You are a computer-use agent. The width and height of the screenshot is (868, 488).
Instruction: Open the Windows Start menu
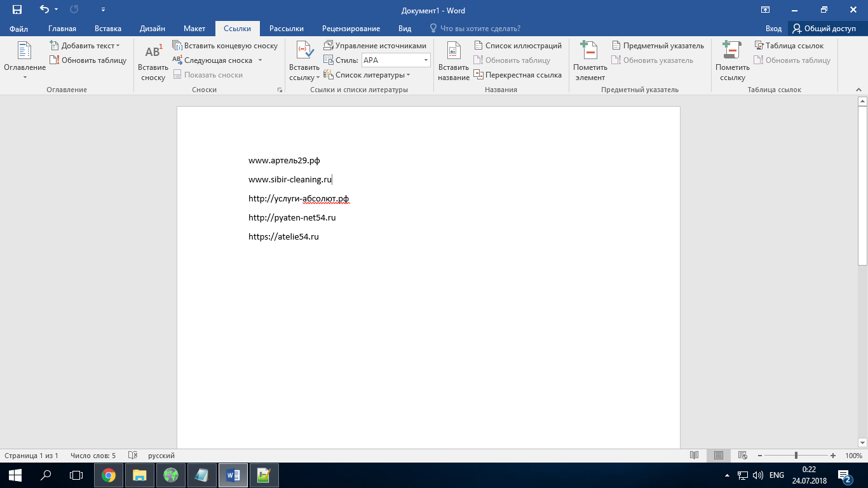click(x=15, y=475)
